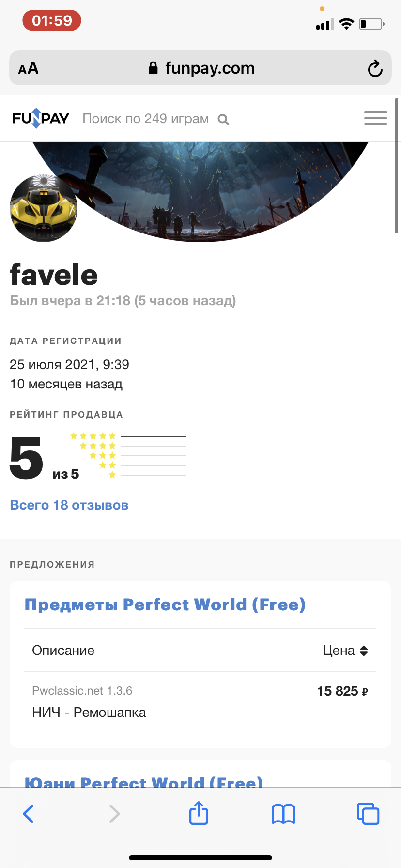This screenshot has height=868, width=401.
Task: Open Юани Perfect World (Free) category
Action: [x=144, y=781]
